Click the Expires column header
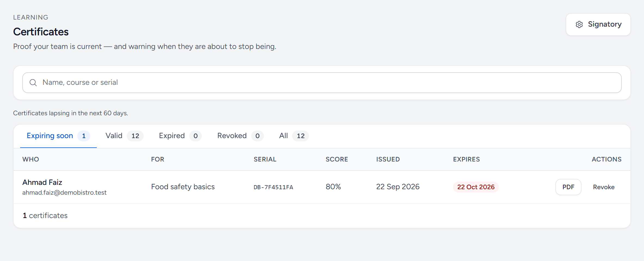This screenshot has height=261, width=644. (x=466, y=159)
